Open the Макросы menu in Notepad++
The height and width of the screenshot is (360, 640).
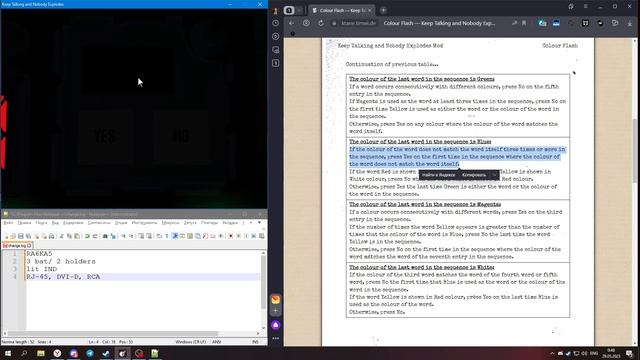170,223
